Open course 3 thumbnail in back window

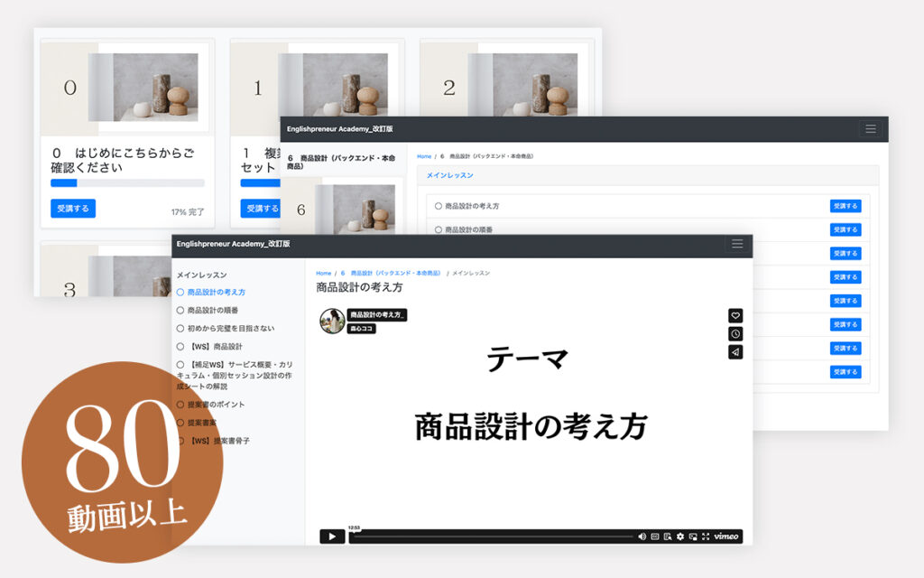point(106,271)
